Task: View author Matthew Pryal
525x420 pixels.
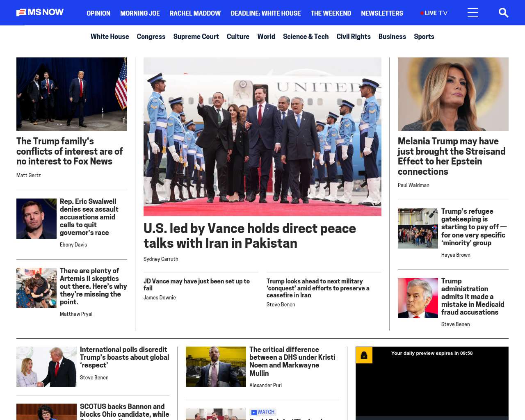Action: (76, 314)
